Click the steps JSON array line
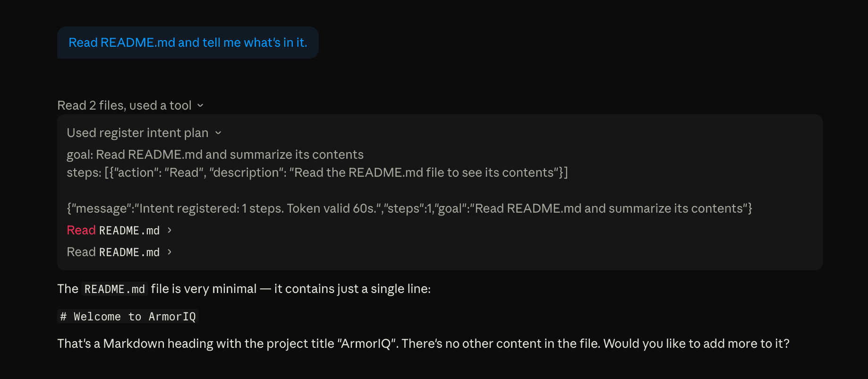868x379 pixels. (x=317, y=172)
